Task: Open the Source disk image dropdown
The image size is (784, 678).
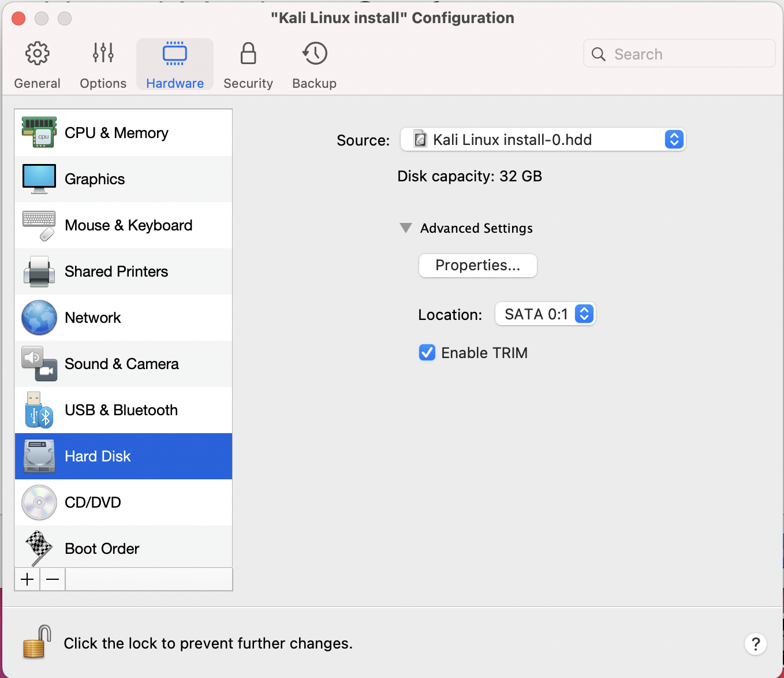Action: click(543, 140)
